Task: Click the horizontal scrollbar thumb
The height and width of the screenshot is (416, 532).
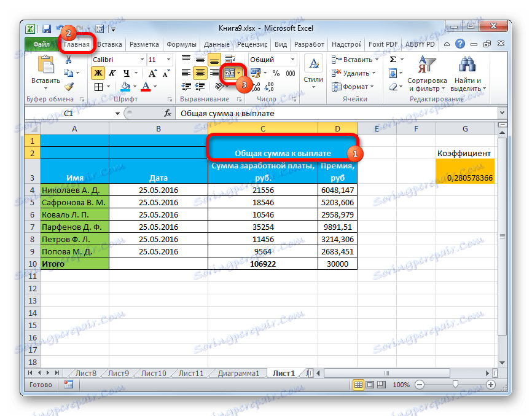Action: coord(387,373)
